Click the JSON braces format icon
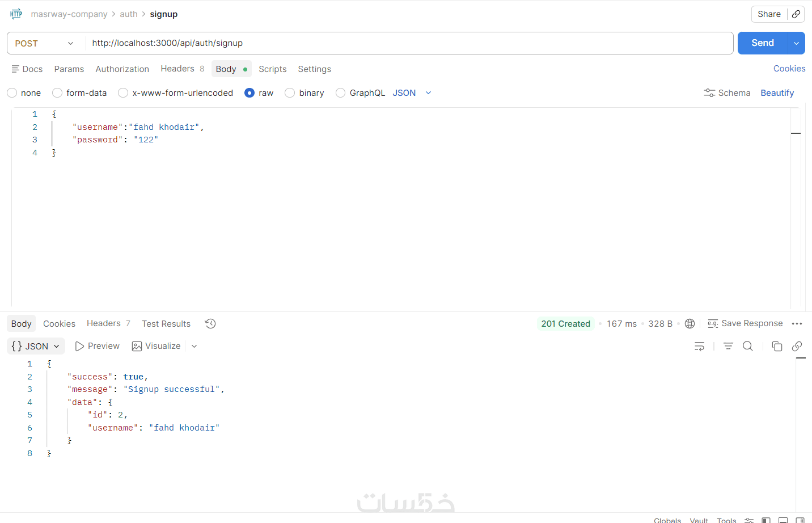The height and width of the screenshot is (523, 812). [x=17, y=346]
